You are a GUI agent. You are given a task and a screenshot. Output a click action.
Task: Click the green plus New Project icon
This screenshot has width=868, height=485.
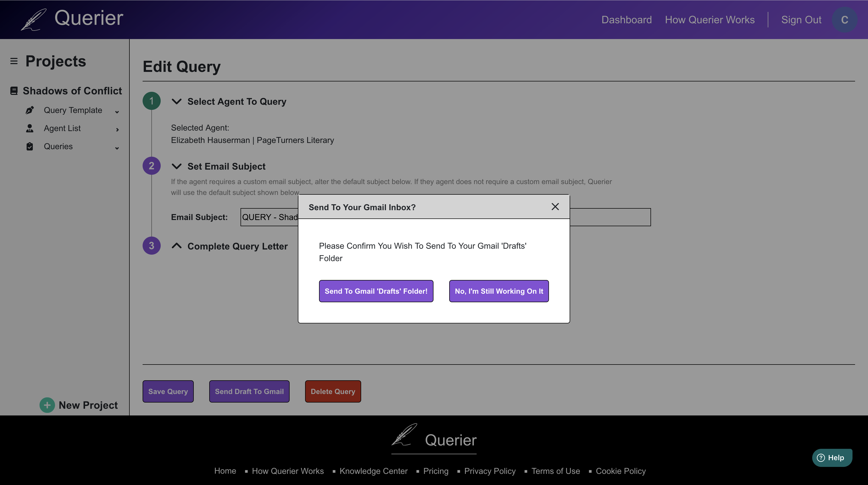(47, 405)
